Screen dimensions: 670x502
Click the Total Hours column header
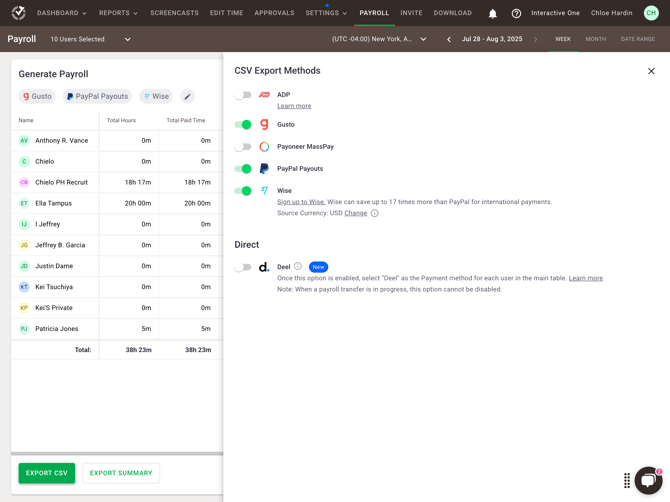[x=121, y=120]
